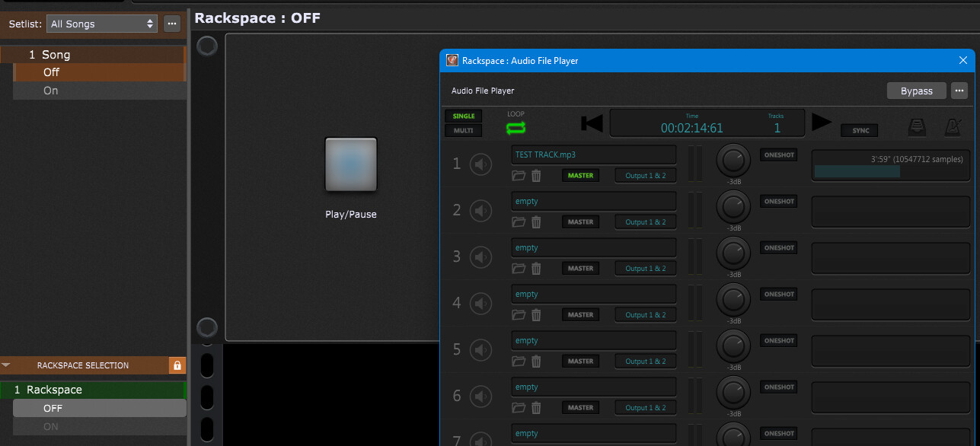Click track 1 volume knob at -3dB
980x446 pixels.
(733, 161)
